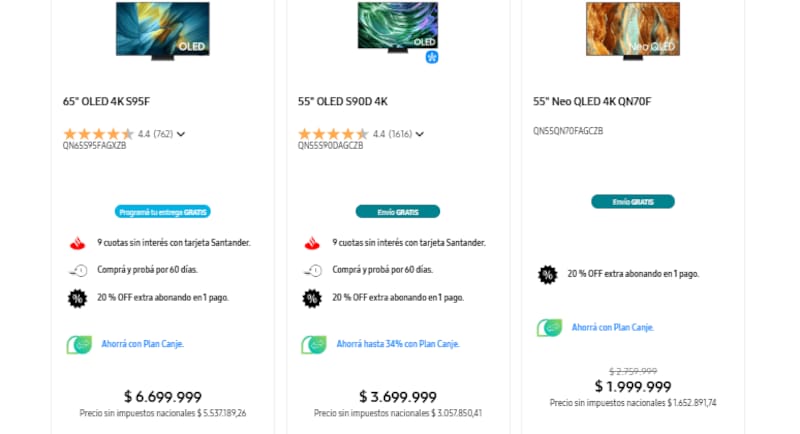Viewport: 800px width, 434px height.
Task: Click Plan Canje icon under 65" OLED S95F
Action: 79,344
